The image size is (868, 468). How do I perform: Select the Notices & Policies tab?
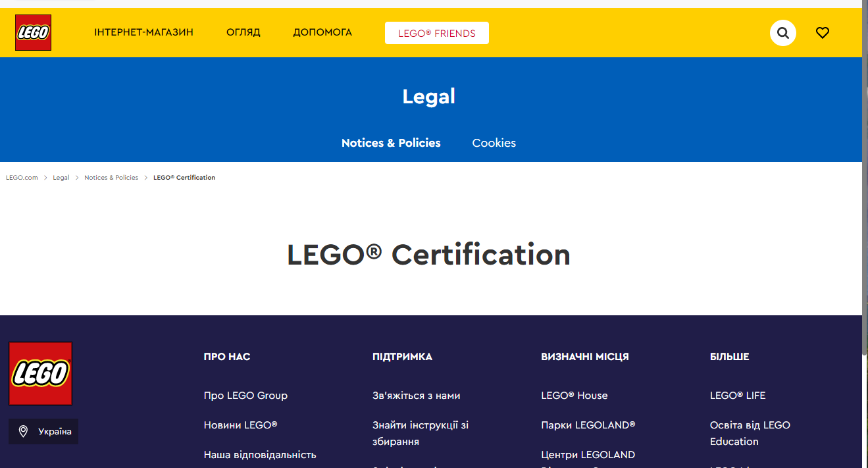pyautogui.click(x=391, y=143)
